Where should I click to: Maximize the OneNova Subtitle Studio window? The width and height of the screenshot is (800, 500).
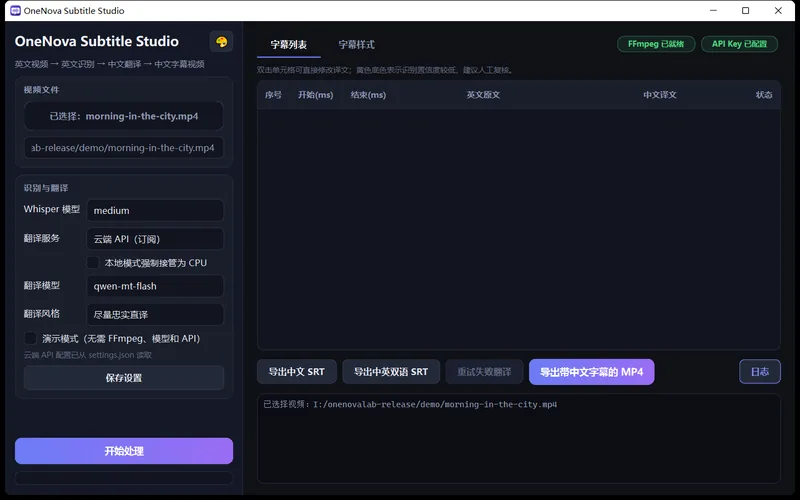(745, 11)
